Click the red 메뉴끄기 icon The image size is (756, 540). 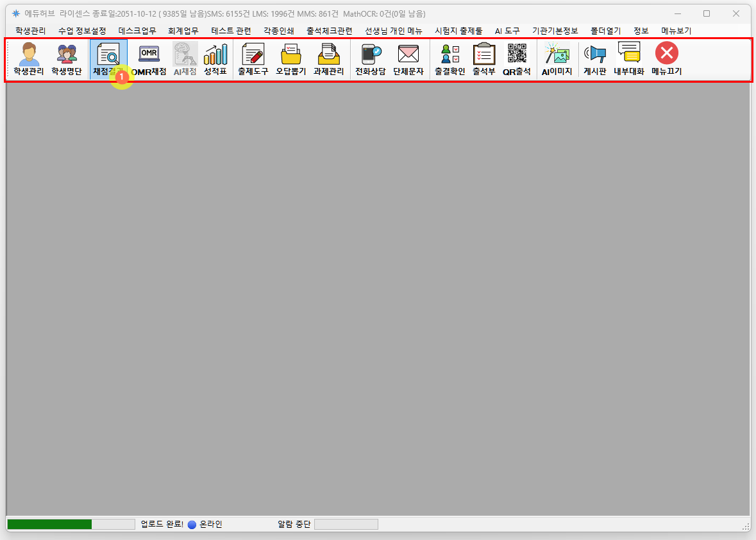click(666, 59)
